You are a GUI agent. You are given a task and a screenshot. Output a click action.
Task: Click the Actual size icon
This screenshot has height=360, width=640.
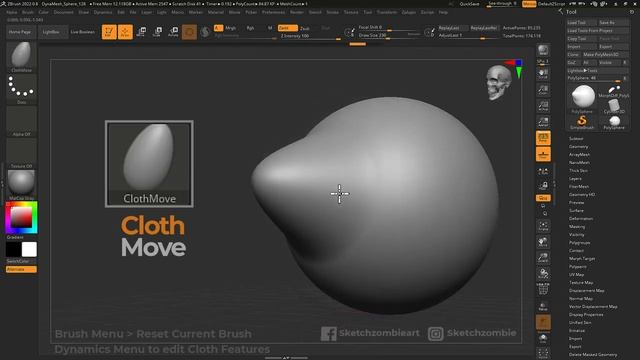(543, 106)
